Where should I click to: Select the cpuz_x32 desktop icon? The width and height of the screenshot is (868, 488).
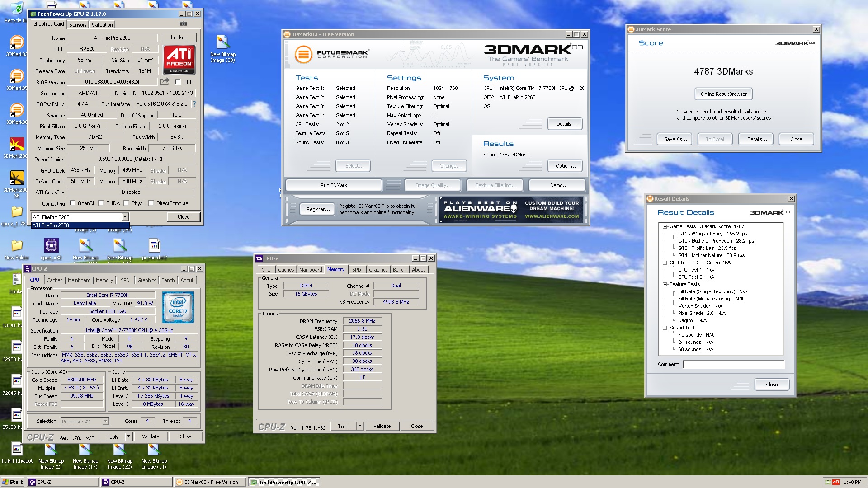coord(51,249)
